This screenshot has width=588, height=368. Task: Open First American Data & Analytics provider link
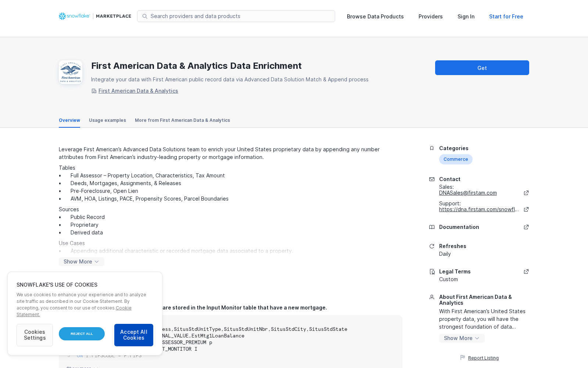point(138,91)
